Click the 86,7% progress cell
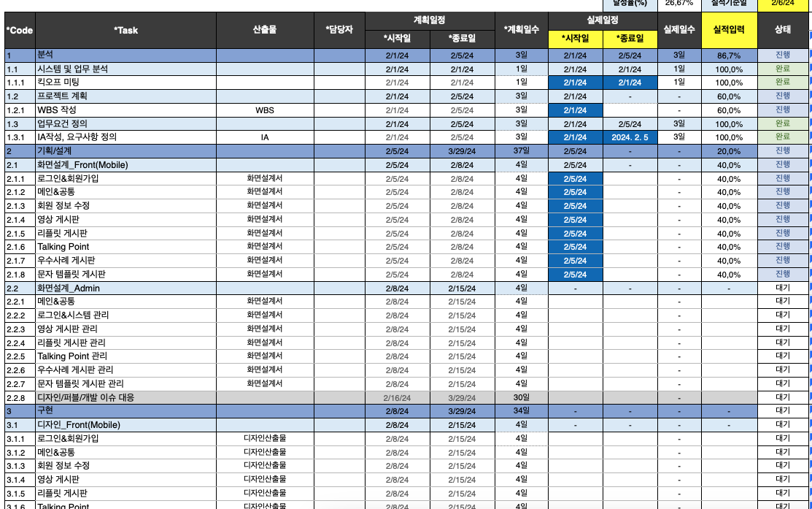Image resolution: width=812 pixels, height=509 pixels. point(729,56)
